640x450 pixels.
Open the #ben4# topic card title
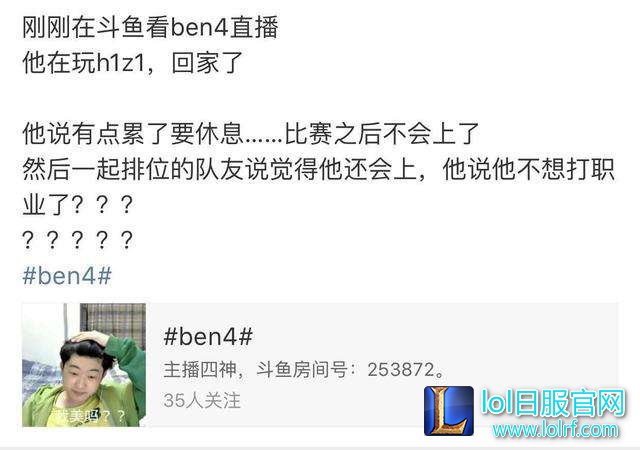[x=208, y=337]
